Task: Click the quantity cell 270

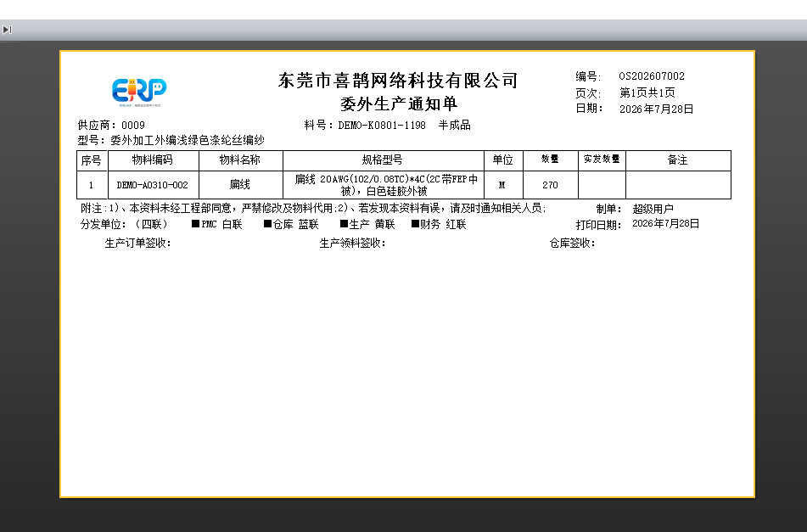Action: [550, 185]
